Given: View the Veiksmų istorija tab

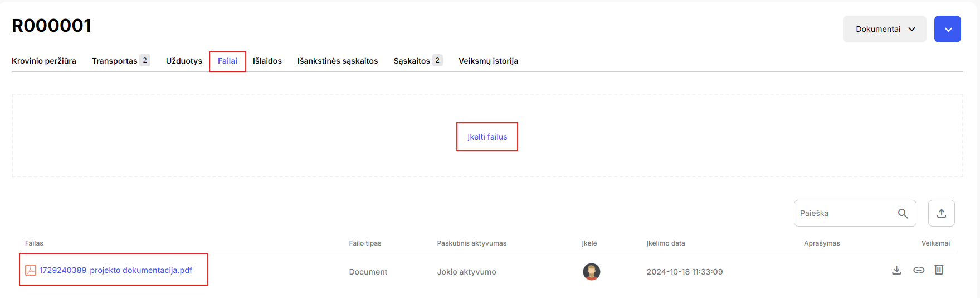Looking at the screenshot, I should click(488, 61).
